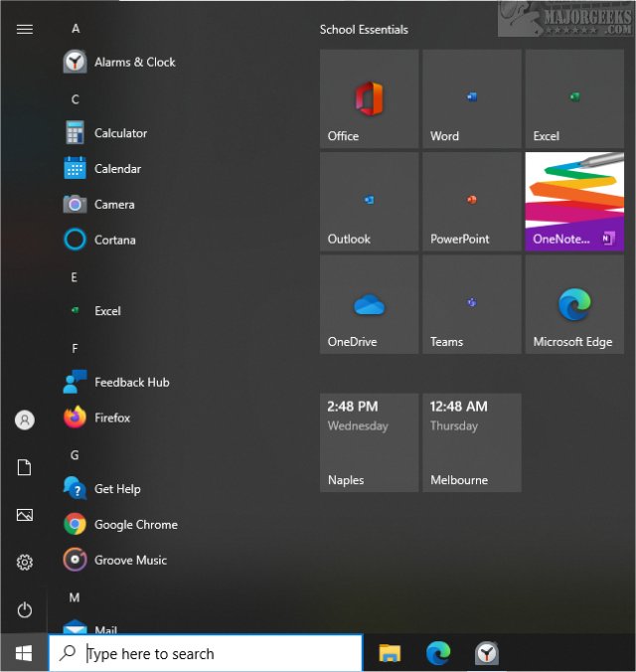Click the letter G section header
Viewport: 636px width, 672px height.
[75, 455]
